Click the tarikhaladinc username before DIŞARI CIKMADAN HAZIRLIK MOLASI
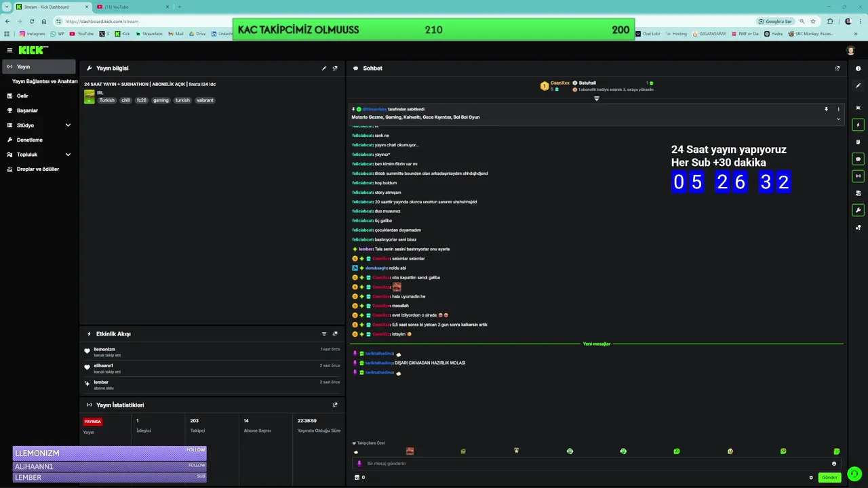868x488 pixels. [x=379, y=363]
